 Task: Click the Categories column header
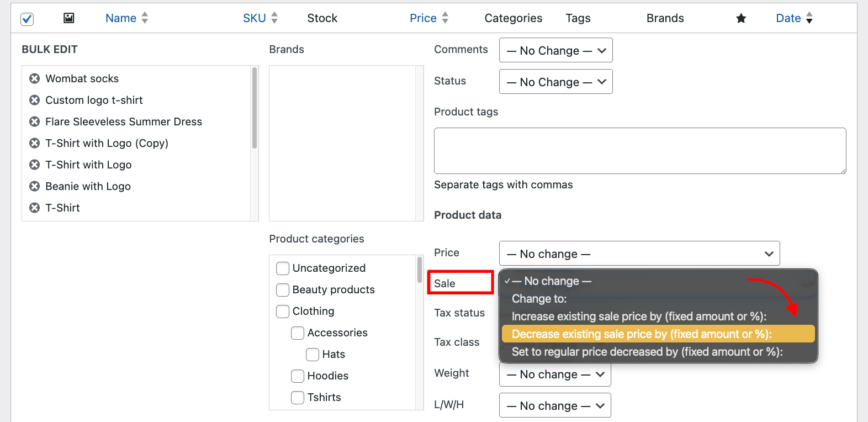(x=514, y=18)
